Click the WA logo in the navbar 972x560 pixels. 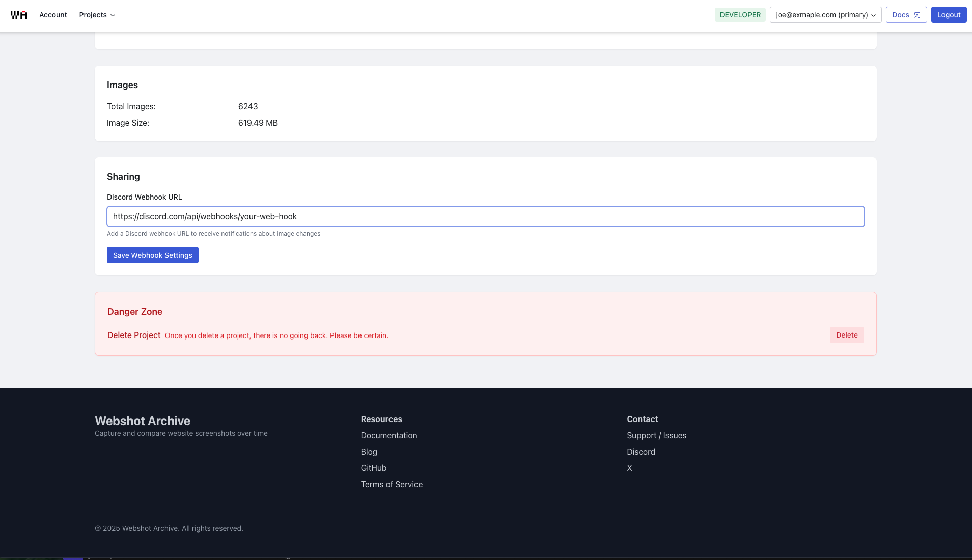click(x=18, y=15)
